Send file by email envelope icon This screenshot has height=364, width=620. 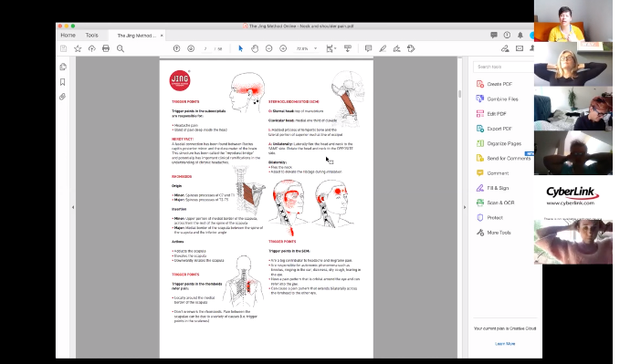point(520,48)
